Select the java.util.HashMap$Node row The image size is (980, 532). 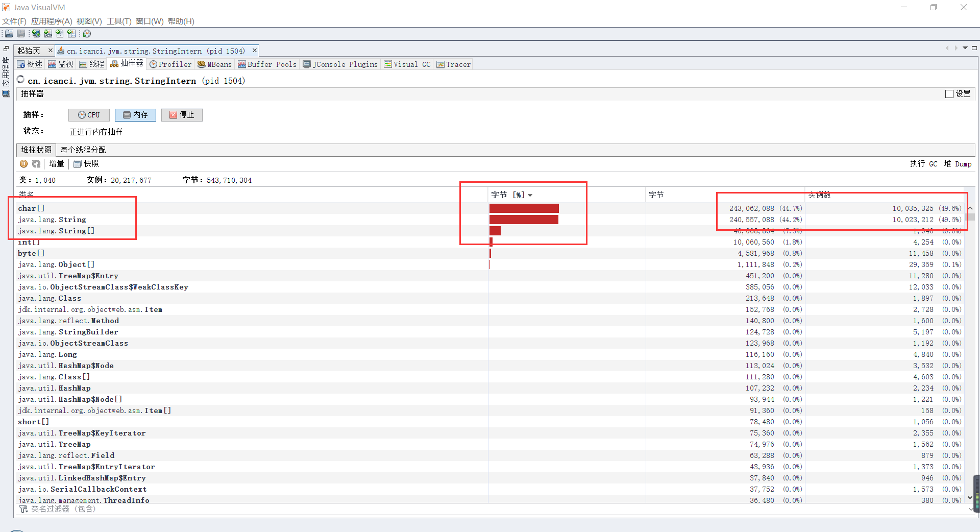(x=490, y=366)
